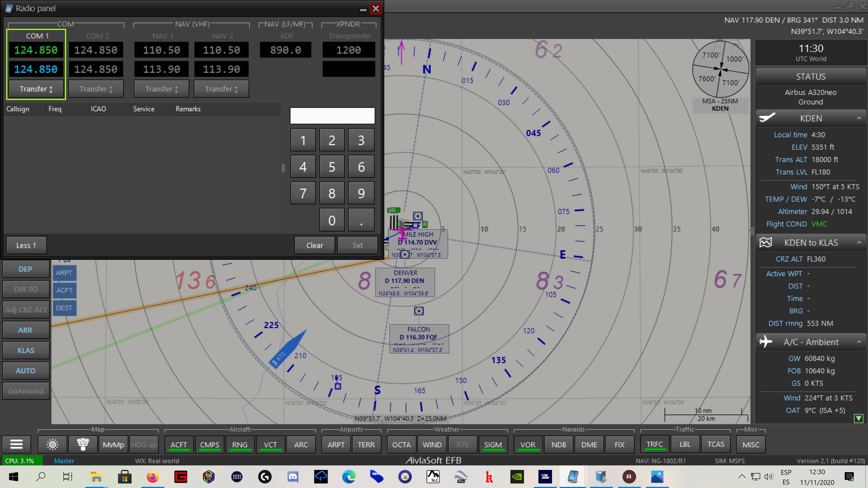868x488 pixels.
Task: Toggle VCT vector display
Action: pyautogui.click(x=270, y=445)
